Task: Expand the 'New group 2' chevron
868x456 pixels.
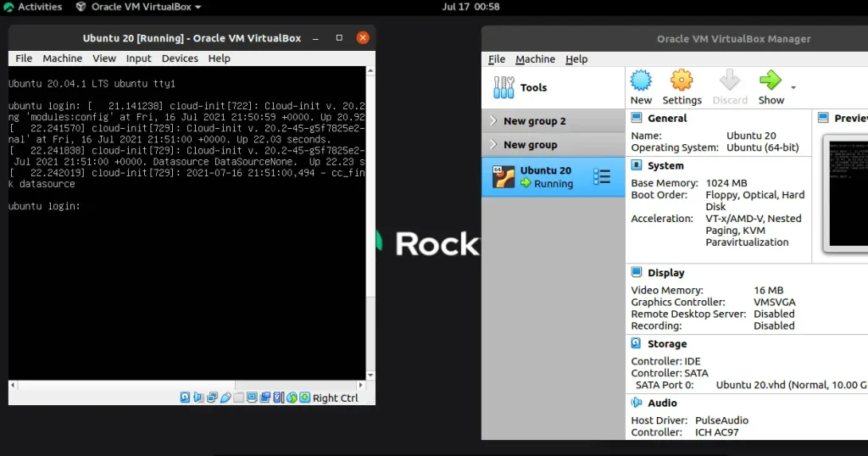Action: pos(493,120)
